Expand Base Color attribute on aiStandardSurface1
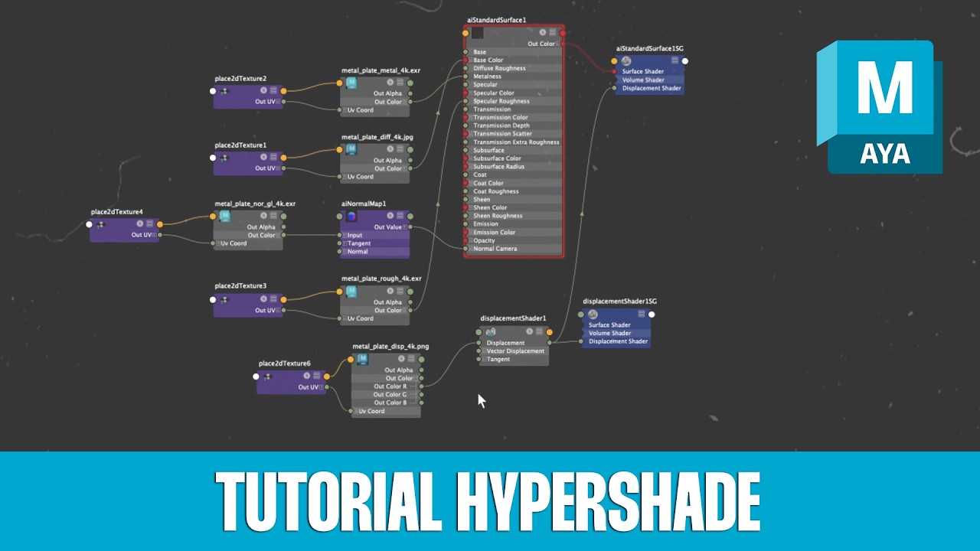This screenshot has height=551, width=980. (470, 60)
